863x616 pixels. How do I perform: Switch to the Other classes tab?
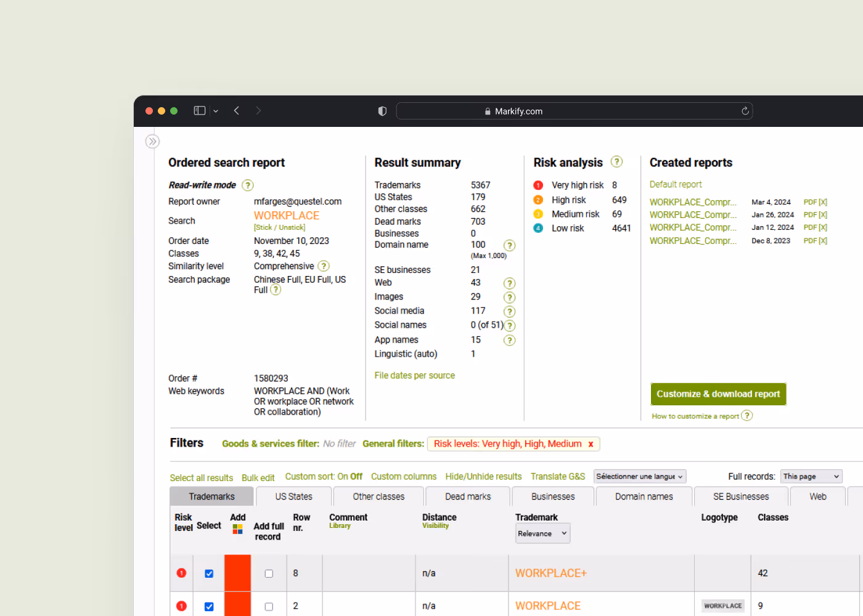[378, 496]
